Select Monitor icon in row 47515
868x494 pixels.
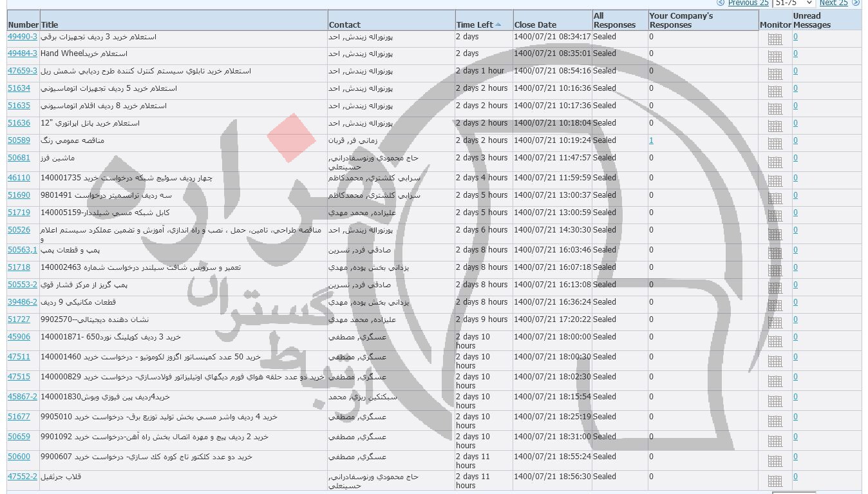(775, 380)
